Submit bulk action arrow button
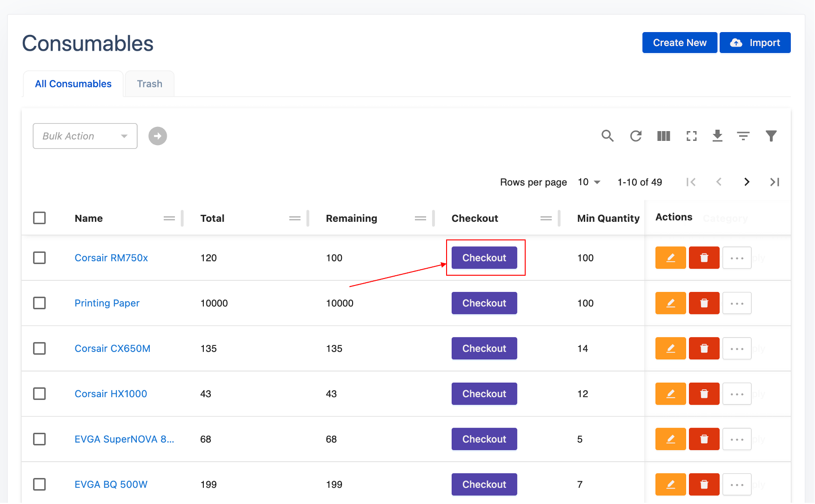Viewport: 815px width, 504px height. pyautogui.click(x=158, y=136)
